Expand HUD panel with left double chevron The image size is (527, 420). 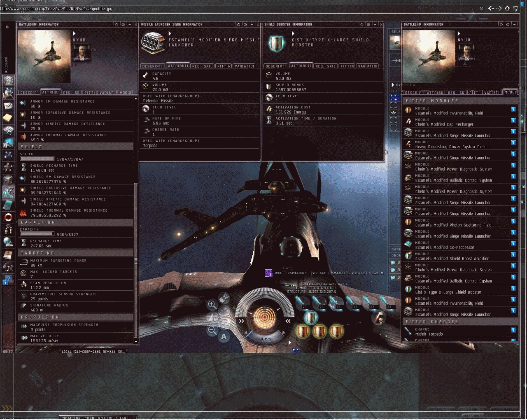[x=242, y=321]
